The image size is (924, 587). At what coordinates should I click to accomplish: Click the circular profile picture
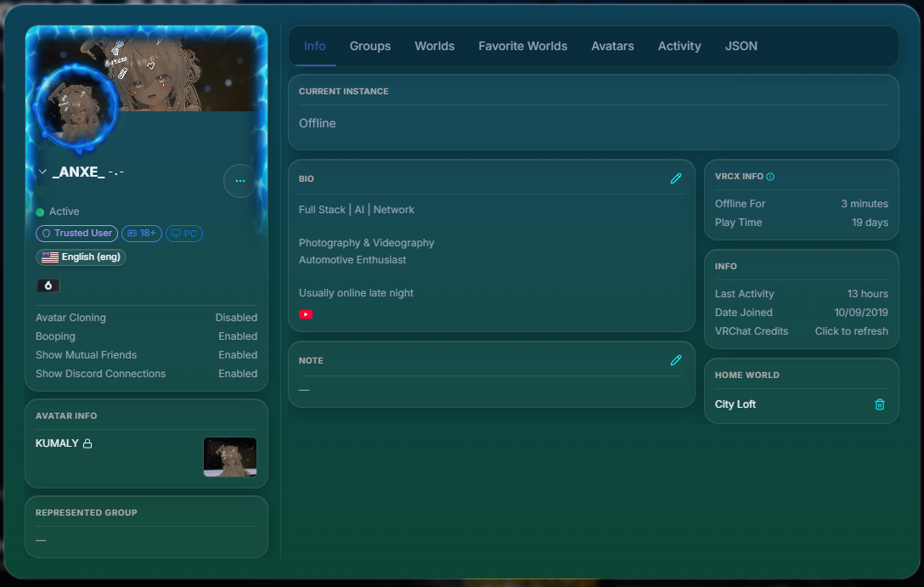click(76, 107)
